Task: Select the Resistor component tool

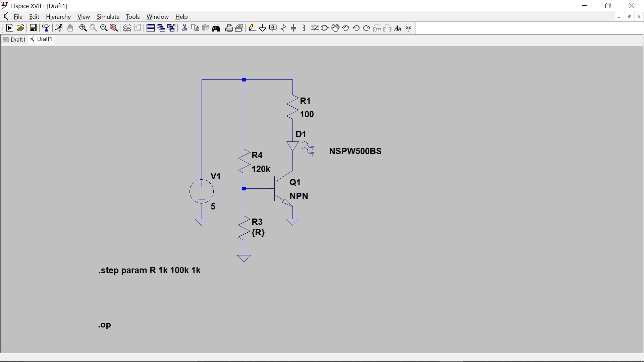Action: coord(283,28)
